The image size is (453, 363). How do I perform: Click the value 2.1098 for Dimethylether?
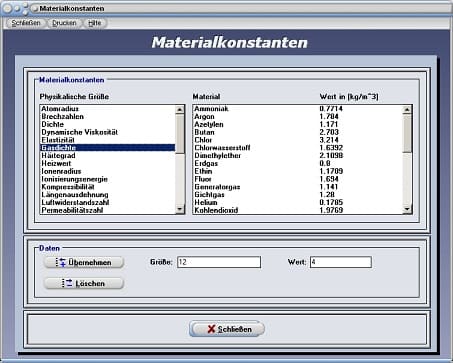click(x=331, y=156)
